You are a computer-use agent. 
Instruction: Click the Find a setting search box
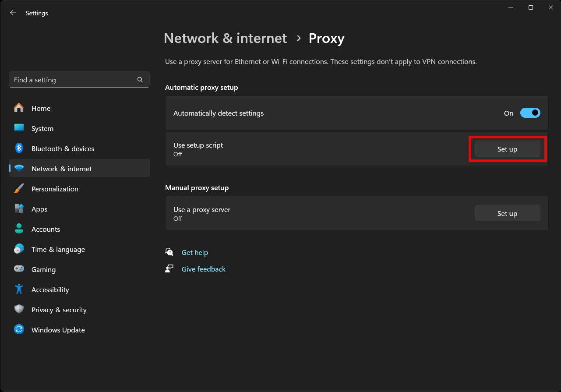72,80
